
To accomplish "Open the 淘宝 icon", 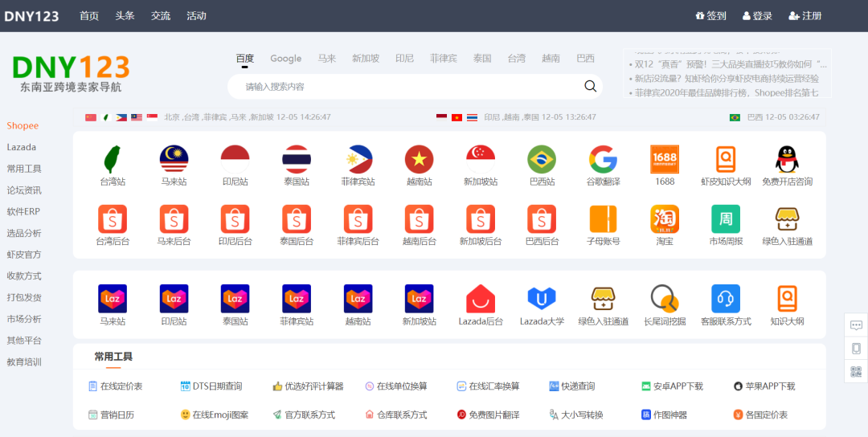I will point(665,219).
